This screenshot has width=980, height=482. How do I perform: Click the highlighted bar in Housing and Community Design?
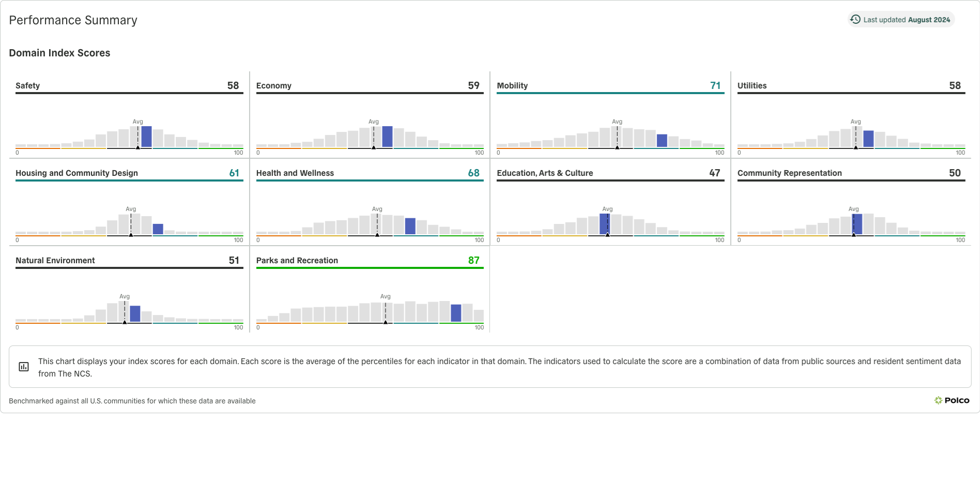[x=158, y=229]
